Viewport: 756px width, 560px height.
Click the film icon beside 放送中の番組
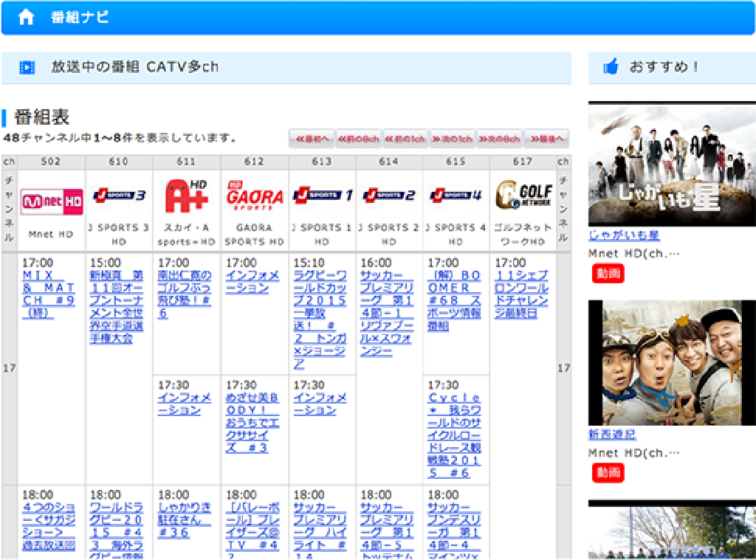tap(27, 68)
